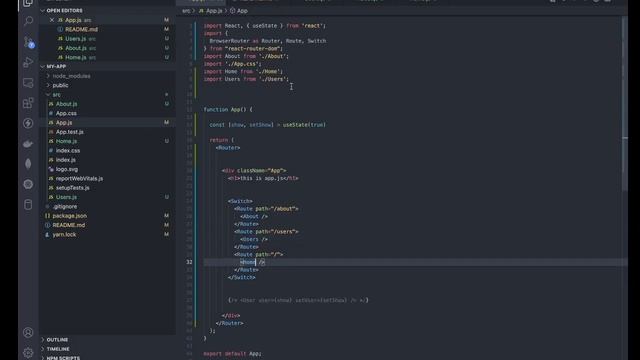
Task: Click the 'function App() {' code line
Action: click(x=228, y=109)
